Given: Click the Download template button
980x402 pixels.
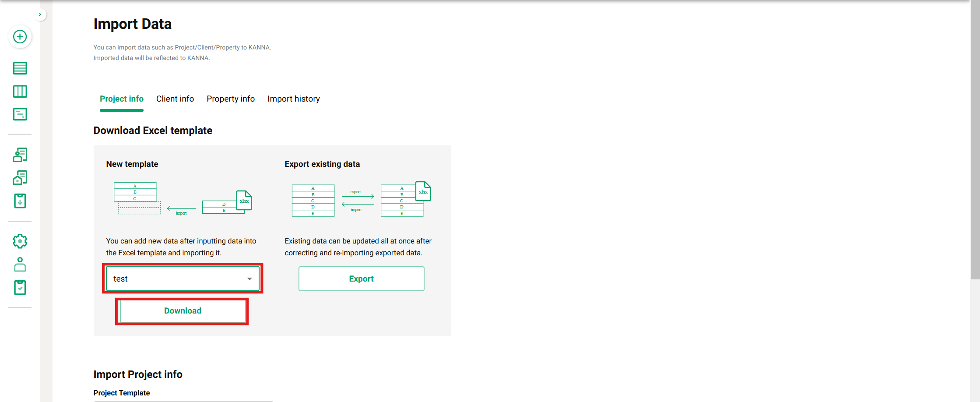Looking at the screenshot, I should coord(183,311).
